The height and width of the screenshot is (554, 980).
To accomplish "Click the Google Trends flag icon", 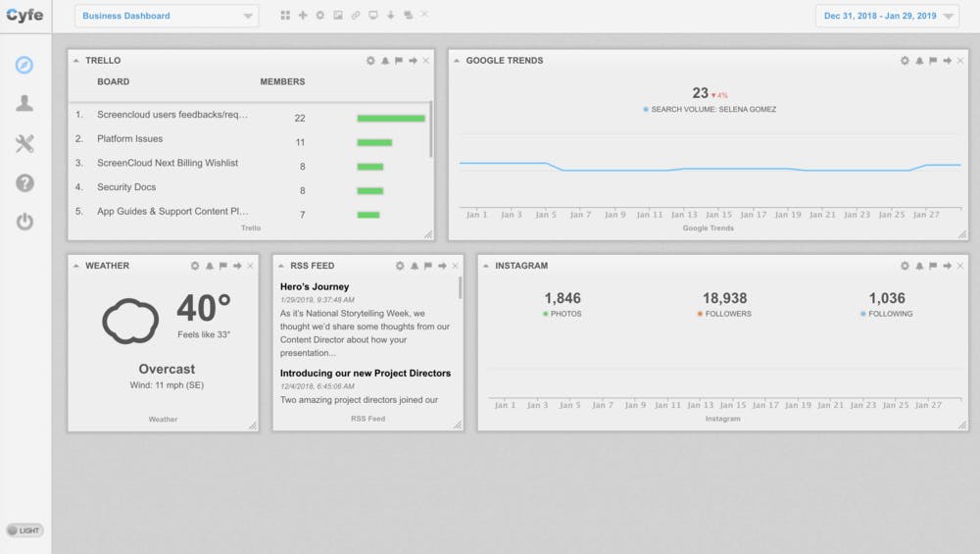I will pos(933,61).
